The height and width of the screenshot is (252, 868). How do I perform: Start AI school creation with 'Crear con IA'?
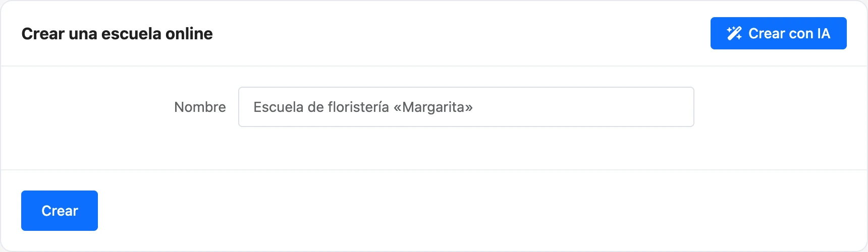coord(779,33)
